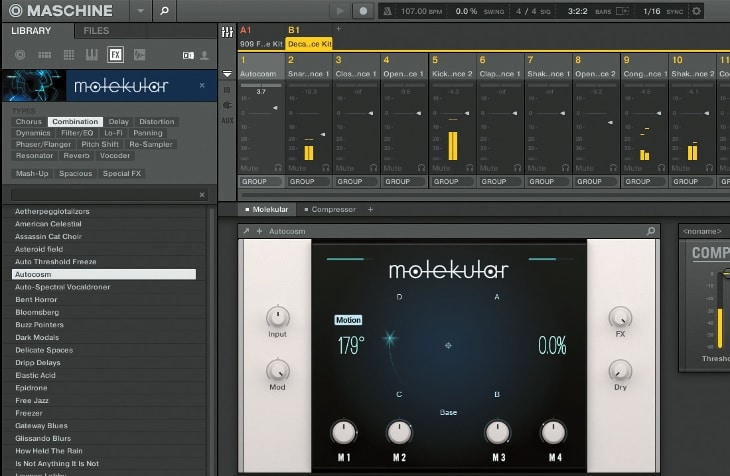Open the settings gear icon in header
Screen dimensions: 730x476
click(x=696, y=11)
